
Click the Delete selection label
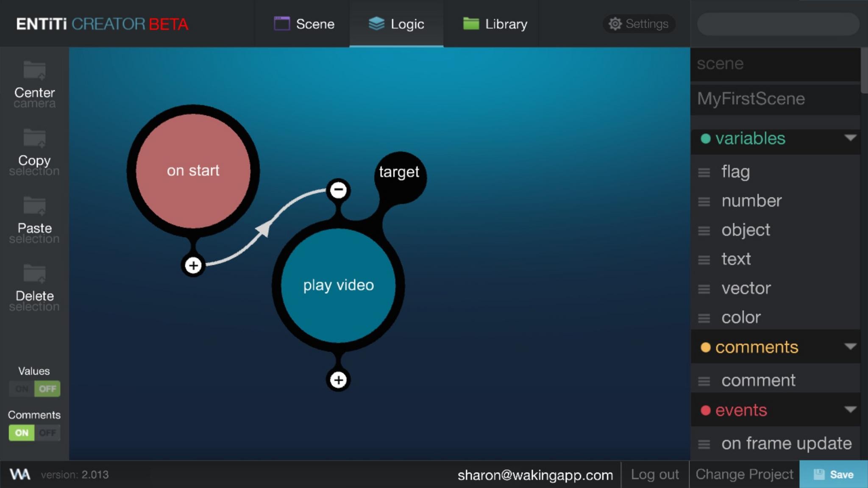pyautogui.click(x=34, y=301)
